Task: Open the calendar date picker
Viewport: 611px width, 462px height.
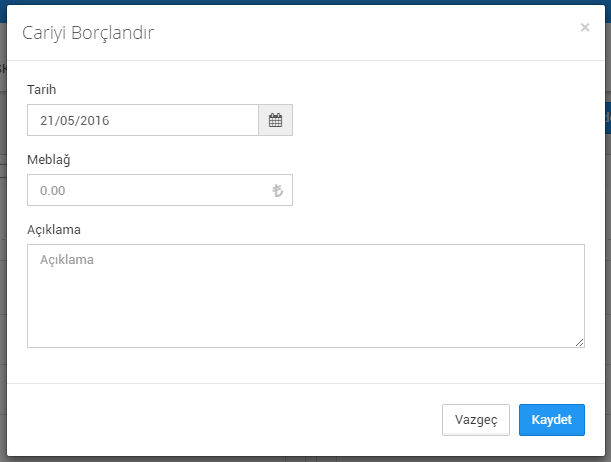Action: 275,120
